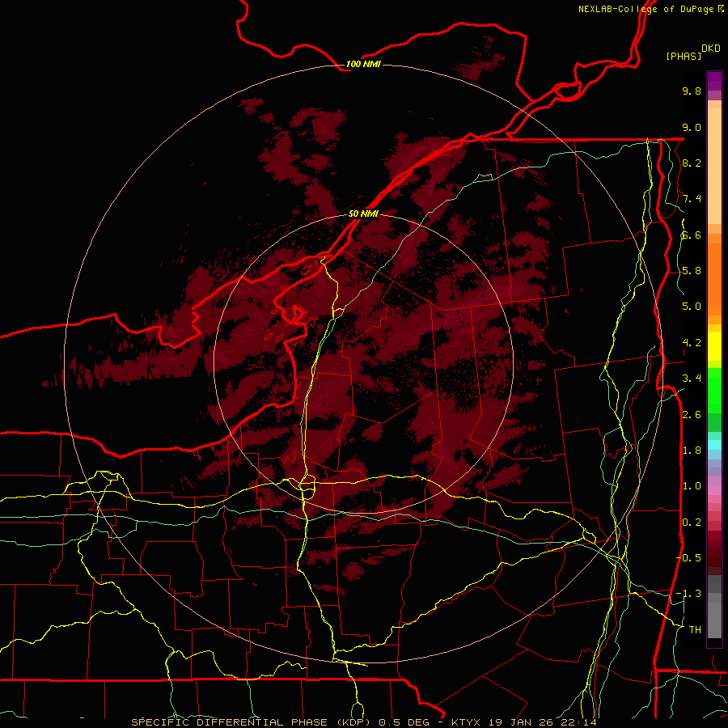The image size is (728, 728).
Task: Click the DKD product label
Action: coord(711,49)
